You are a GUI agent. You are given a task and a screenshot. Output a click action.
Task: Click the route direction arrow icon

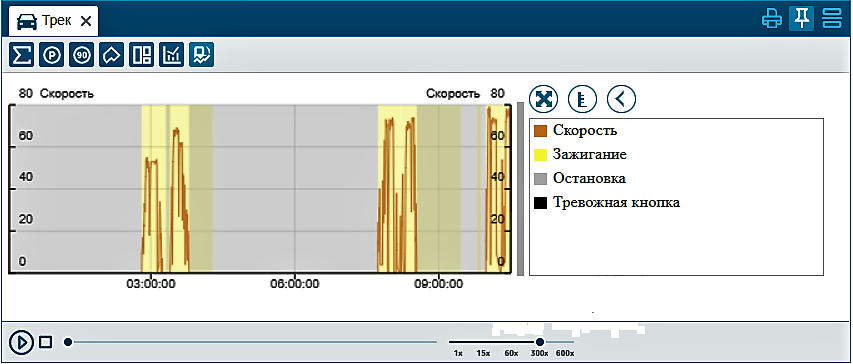112,55
